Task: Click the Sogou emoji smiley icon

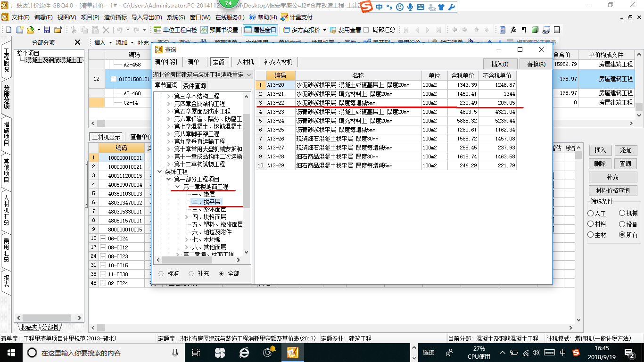Action: click(x=400, y=7)
